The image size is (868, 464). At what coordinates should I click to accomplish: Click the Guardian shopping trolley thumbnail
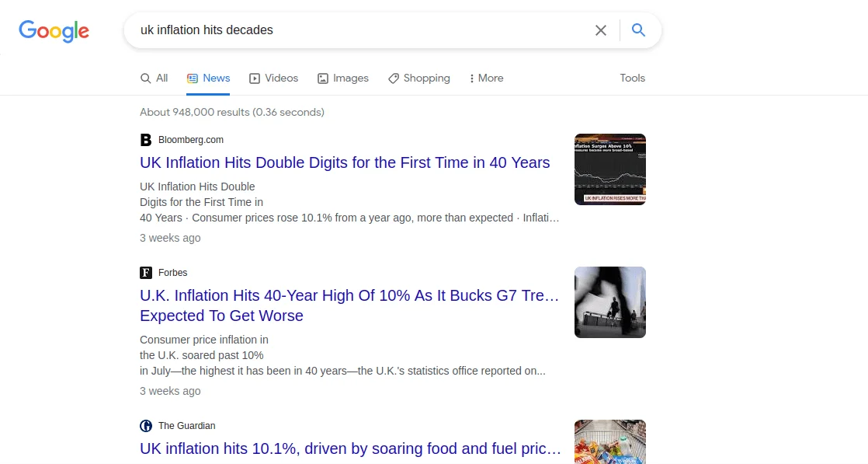point(610,441)
